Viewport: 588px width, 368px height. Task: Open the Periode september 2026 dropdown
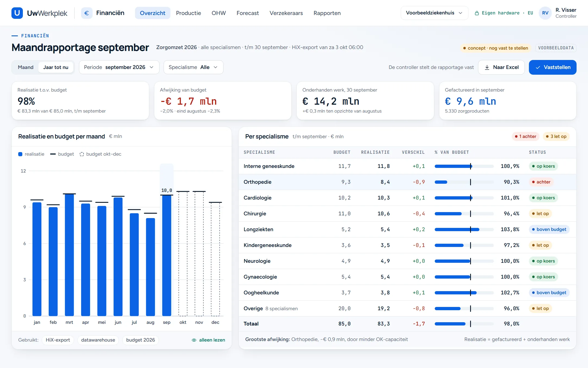pos(119,67)
